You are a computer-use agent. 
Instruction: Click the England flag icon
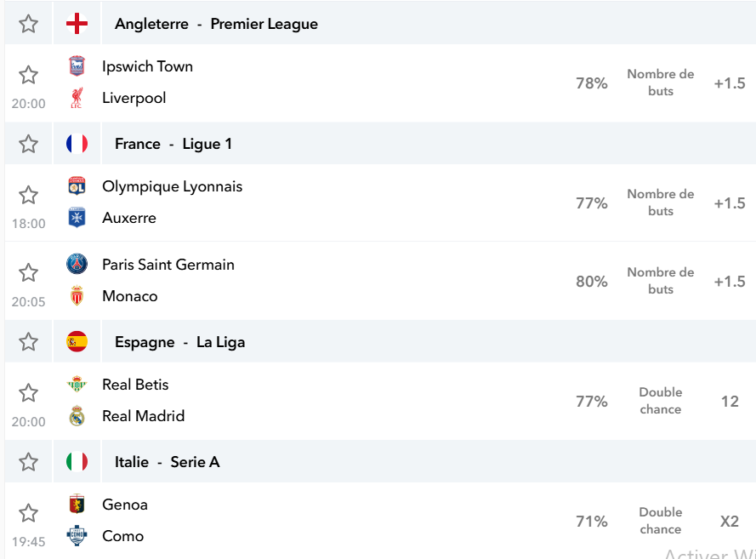(77, 24)
